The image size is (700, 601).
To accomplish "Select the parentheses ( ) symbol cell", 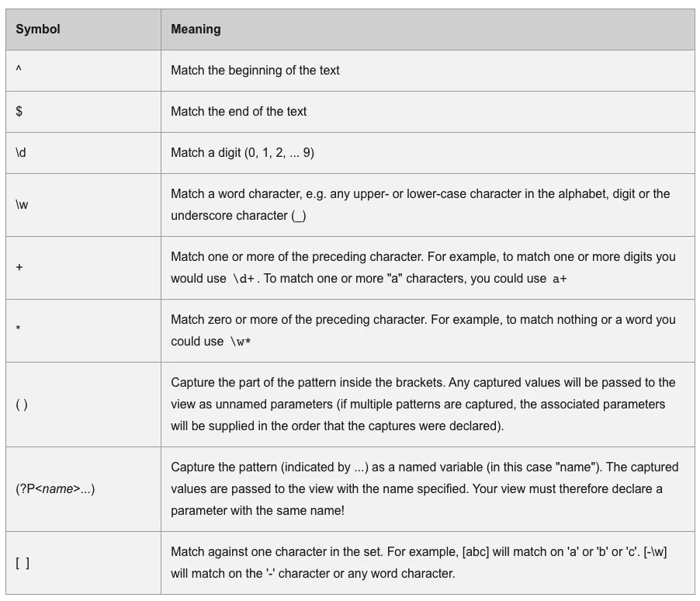I will click(x=22, y=405).
